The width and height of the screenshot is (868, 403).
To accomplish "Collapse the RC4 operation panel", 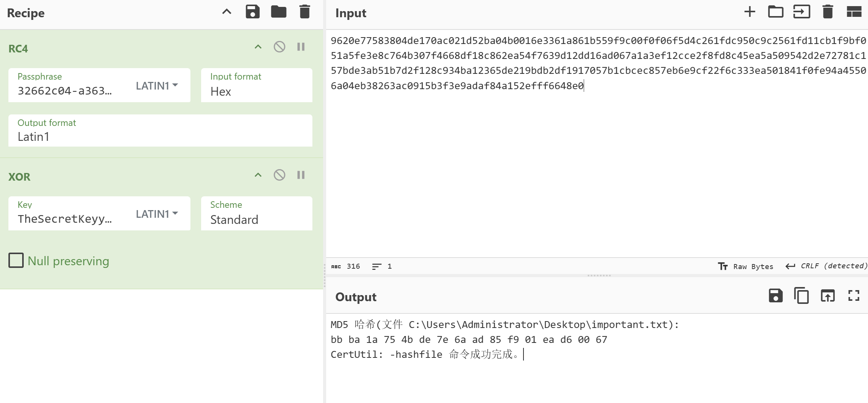I will click(x=258, y=47).
